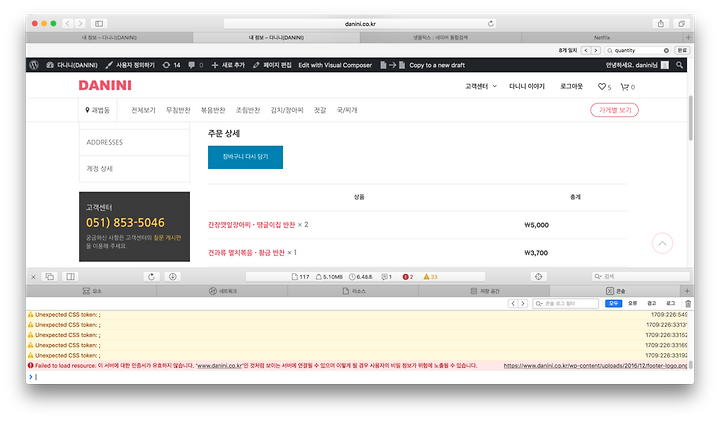Show all tabs overview button
The width and height of the screenshot is (720, 421).
681,23
